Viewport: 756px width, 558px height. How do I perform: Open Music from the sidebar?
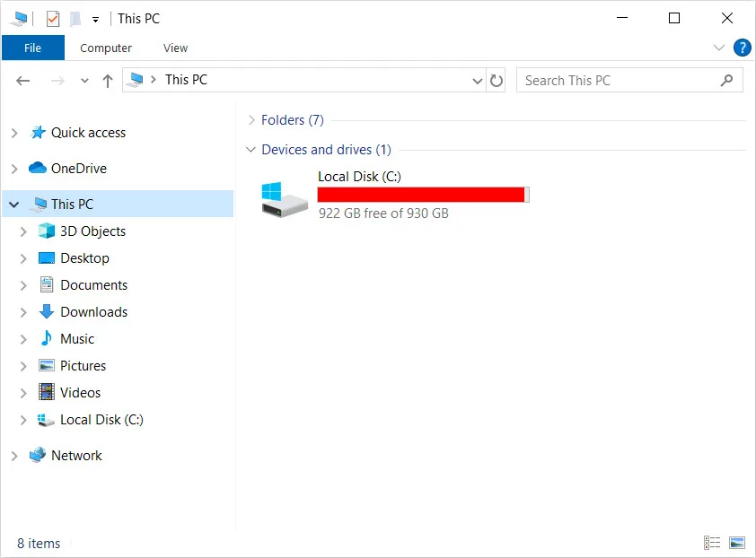coord(77,339)
